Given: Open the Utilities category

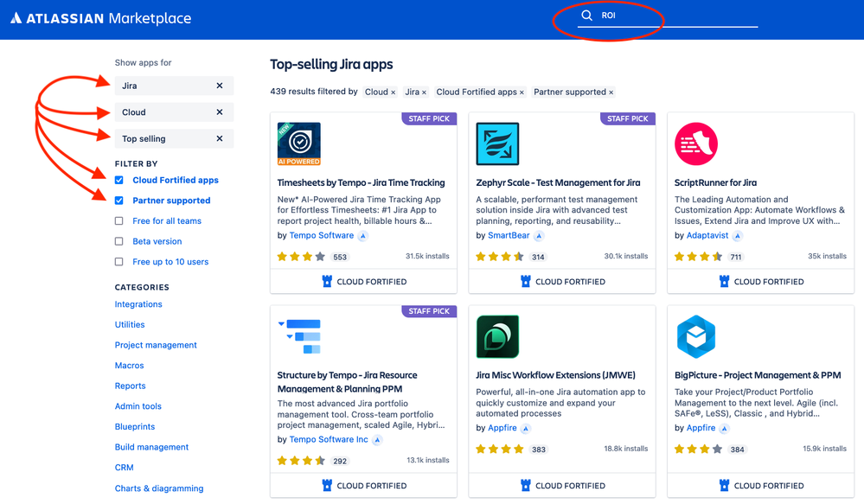Looking at the screenshot, I should tap(130, 324).
